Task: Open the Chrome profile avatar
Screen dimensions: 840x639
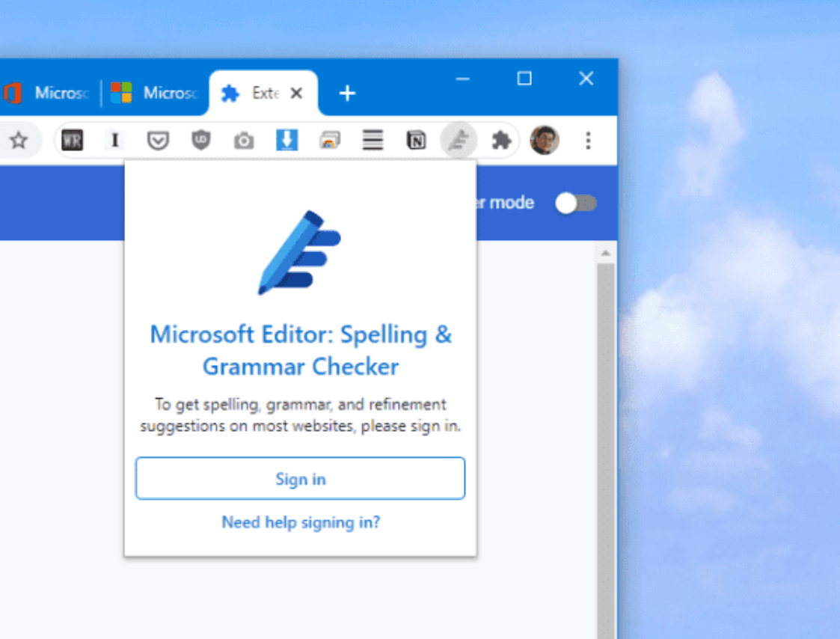Action: click(x=545, y=140)
